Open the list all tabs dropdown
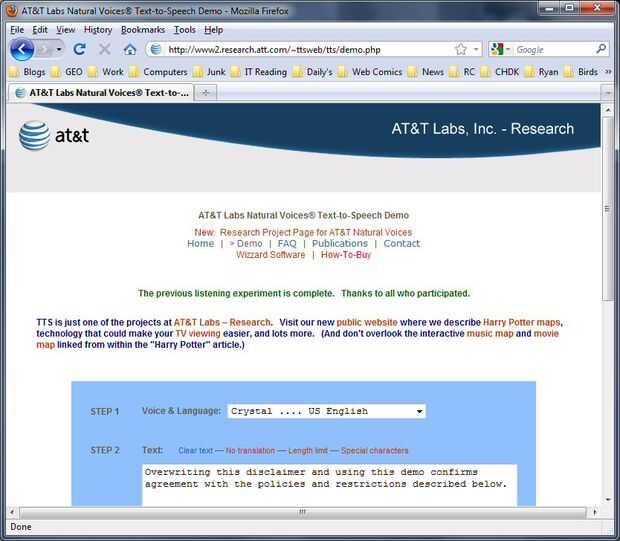This screenshot has height=541, width=620. pos(607,93)
